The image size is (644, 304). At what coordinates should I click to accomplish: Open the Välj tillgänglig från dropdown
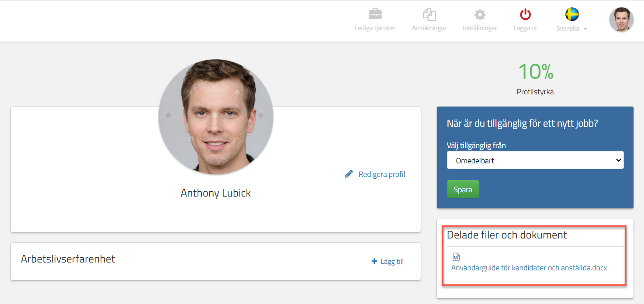pos(535,160)
